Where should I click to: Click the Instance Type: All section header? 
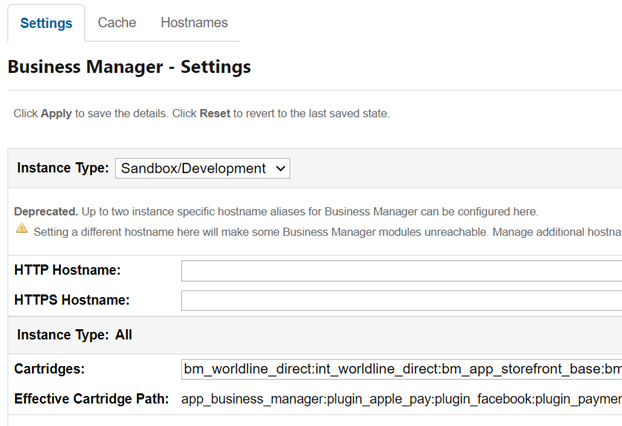[74, 335]
